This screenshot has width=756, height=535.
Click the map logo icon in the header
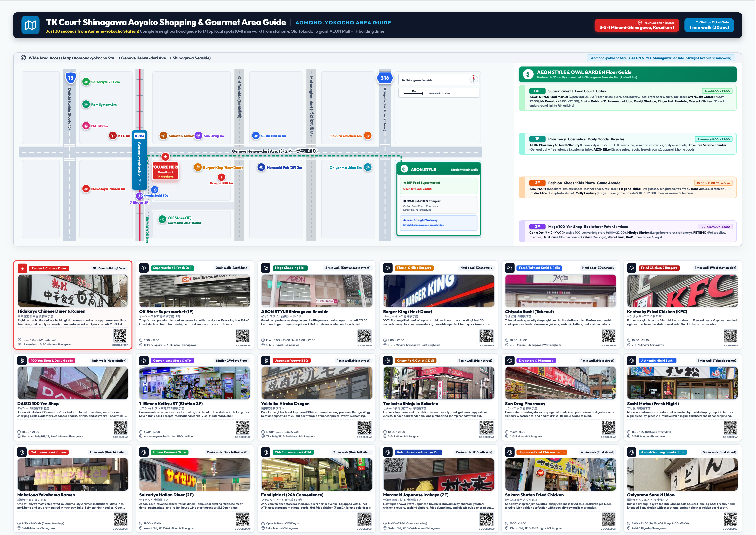coord(30,25)
